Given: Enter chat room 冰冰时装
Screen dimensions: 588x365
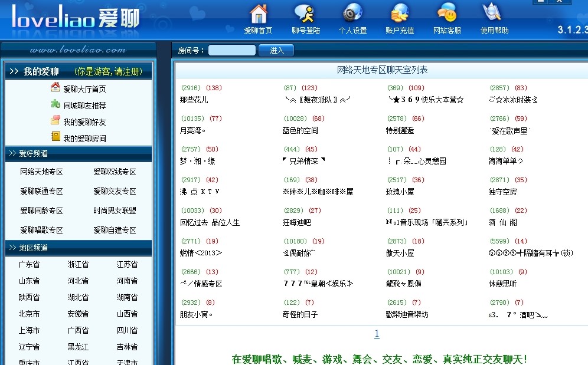Looking at the screenshot, I should tap(513, 100).
